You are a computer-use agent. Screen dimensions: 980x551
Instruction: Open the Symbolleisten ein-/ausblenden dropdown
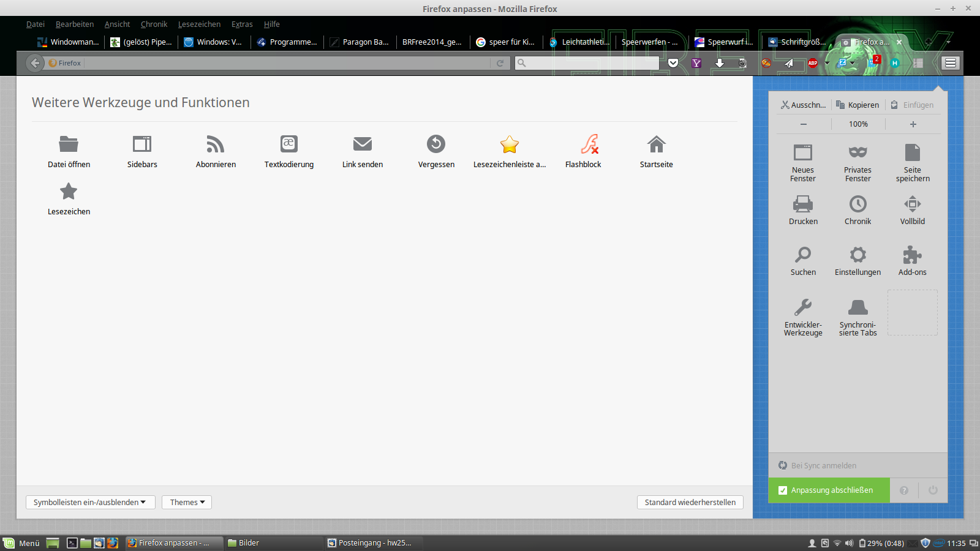pyautogui.click(x=90, y=502)
